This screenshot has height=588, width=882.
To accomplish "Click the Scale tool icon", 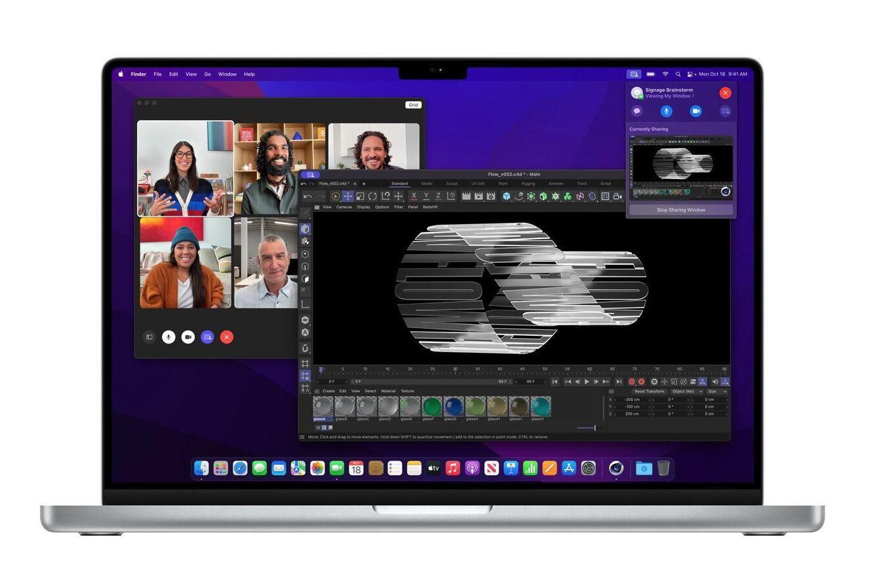I will (360, 196).
